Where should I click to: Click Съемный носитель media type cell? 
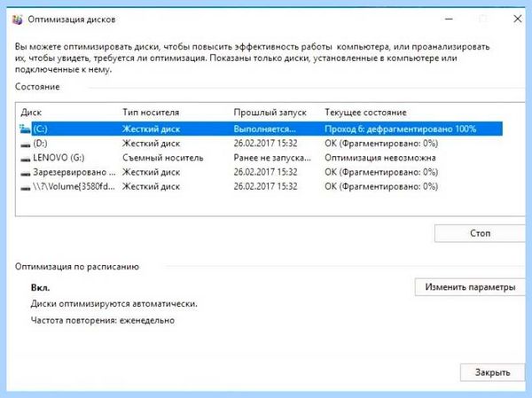click(x=163, y=158)
